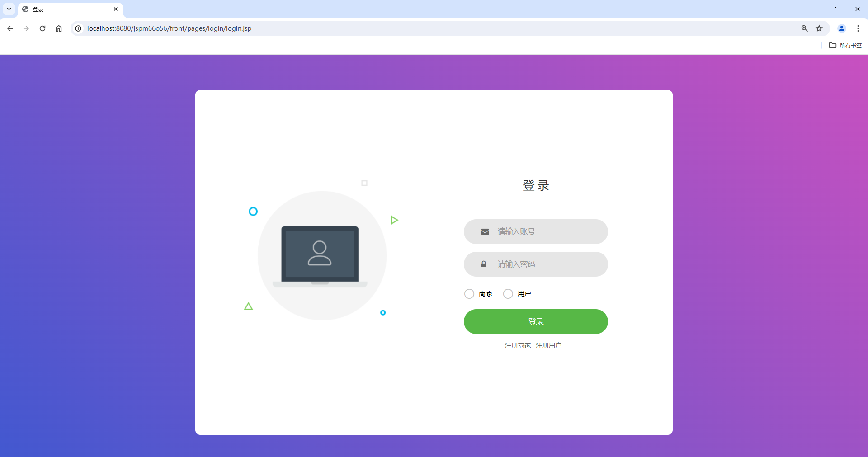The height and width of the screenshot is (457, 868).
Task: Open a new browser tab
Action: (132, 9)
